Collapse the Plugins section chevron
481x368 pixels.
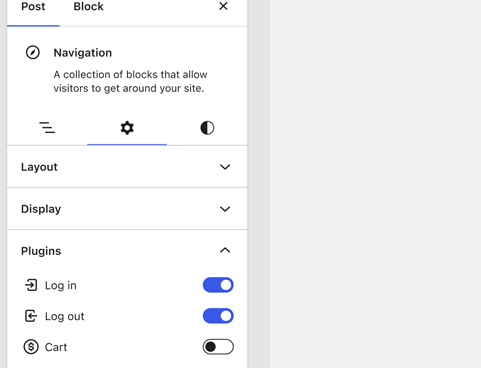point(225,250)
